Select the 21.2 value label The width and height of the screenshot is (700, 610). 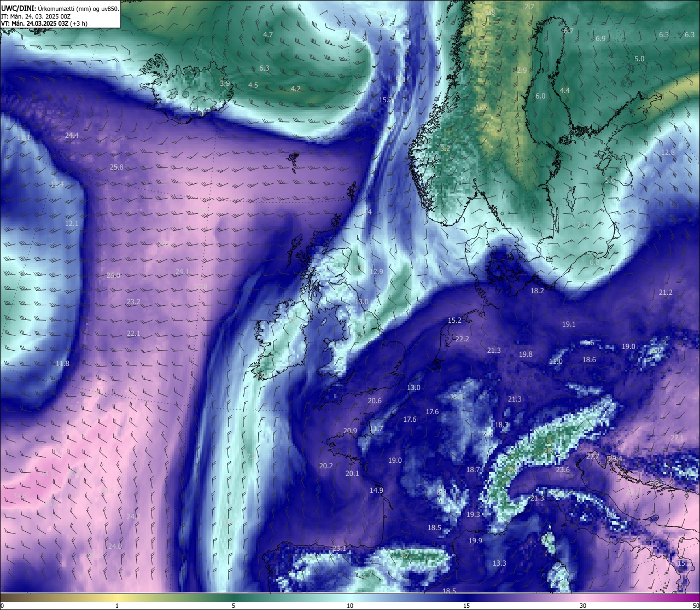(666, 293)
